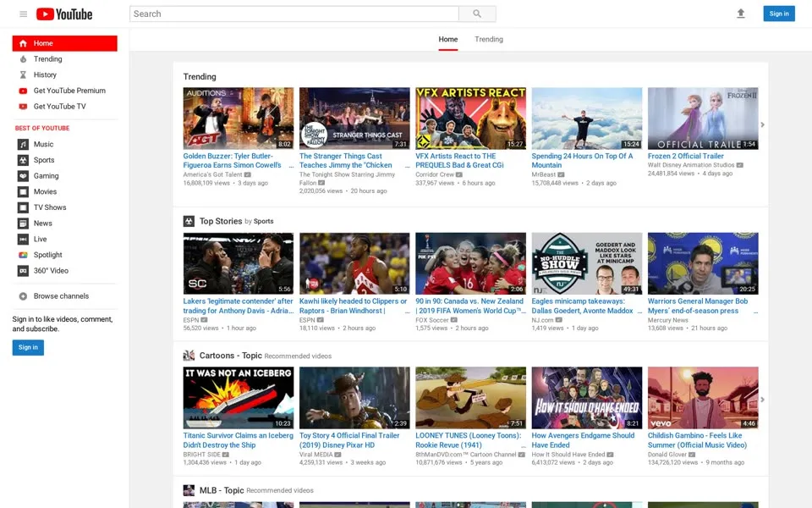Open Titanic Survivor Claims an Iceberg title

pos(239,440)
